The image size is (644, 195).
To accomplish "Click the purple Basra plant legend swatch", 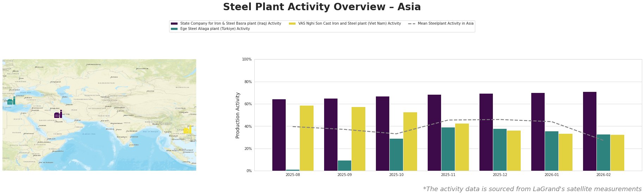I will tap(174, 24).
